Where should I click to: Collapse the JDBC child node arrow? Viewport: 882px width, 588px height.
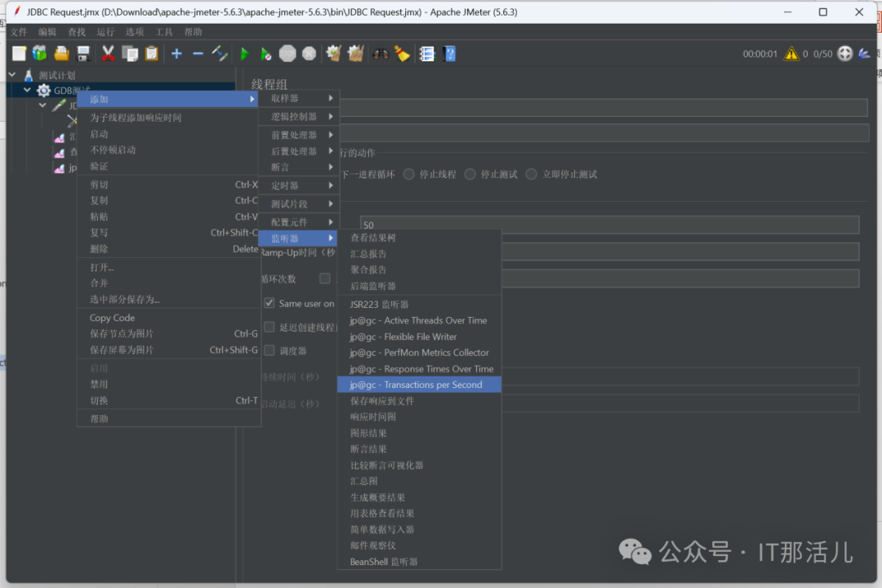coord(42,105)
